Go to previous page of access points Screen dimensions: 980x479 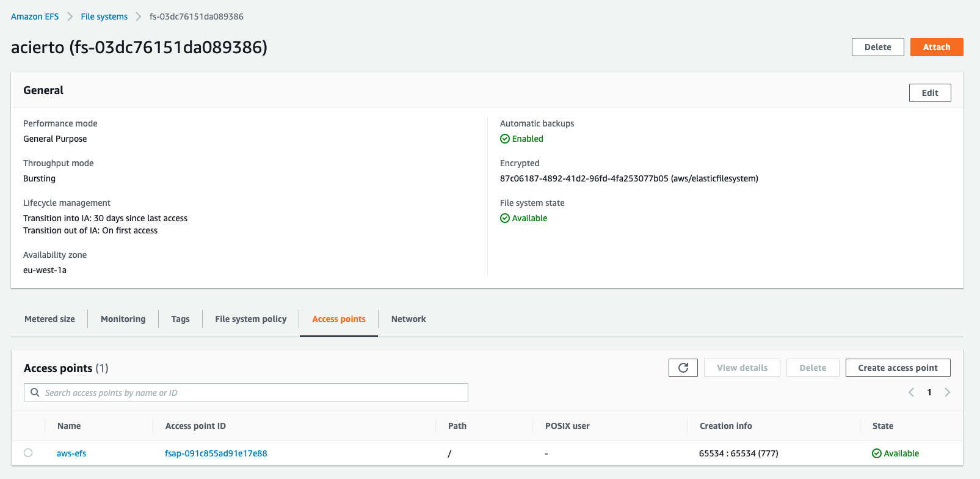[x=911, y=392]
